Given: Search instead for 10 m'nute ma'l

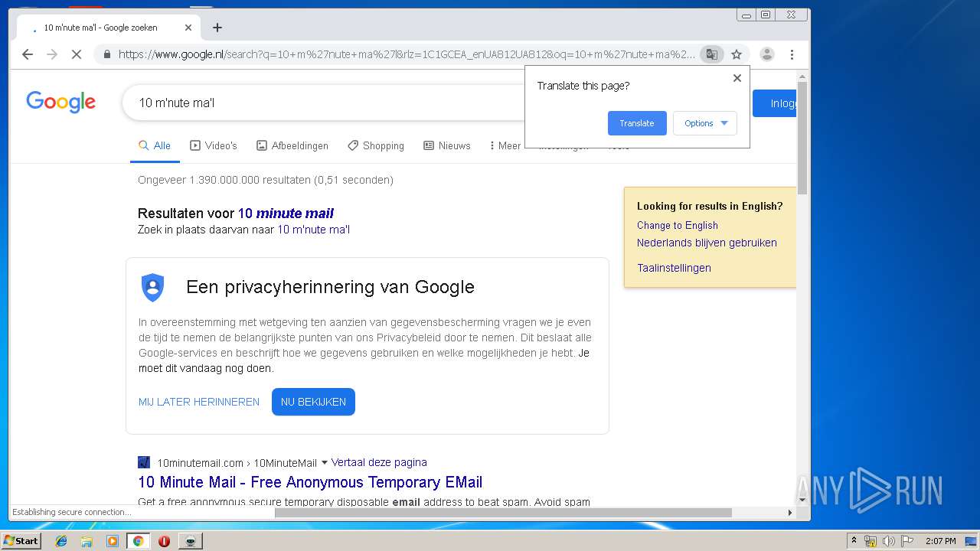Looking at the screenshot, I should 313,230.
